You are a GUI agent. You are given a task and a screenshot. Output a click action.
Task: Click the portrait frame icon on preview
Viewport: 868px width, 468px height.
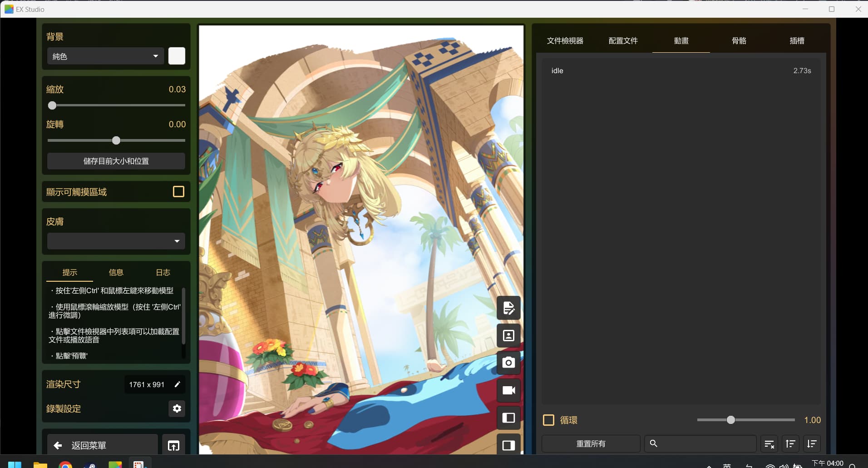[x=508, y=335]
